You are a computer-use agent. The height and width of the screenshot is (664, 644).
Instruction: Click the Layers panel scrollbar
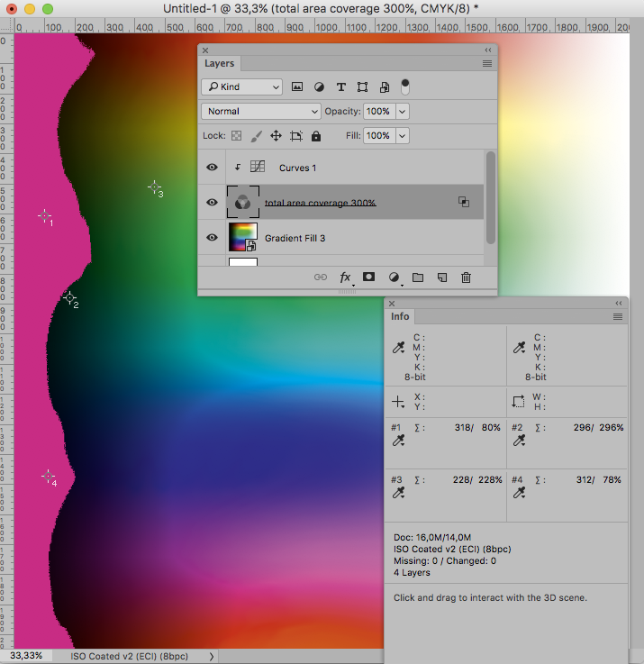click(x=490, y=198)
